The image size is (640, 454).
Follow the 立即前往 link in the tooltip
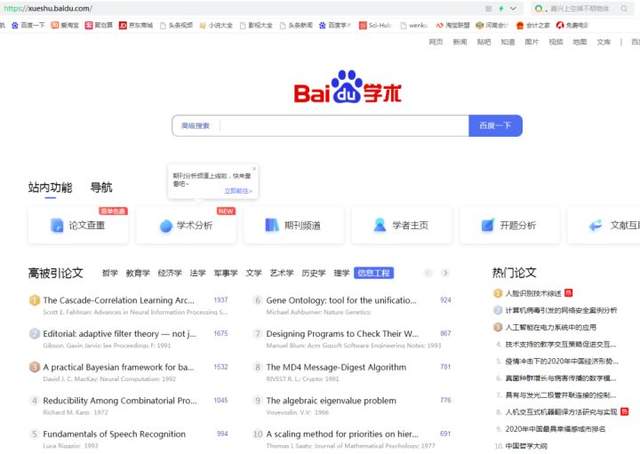pyautogui.click(x=238, y=191)
